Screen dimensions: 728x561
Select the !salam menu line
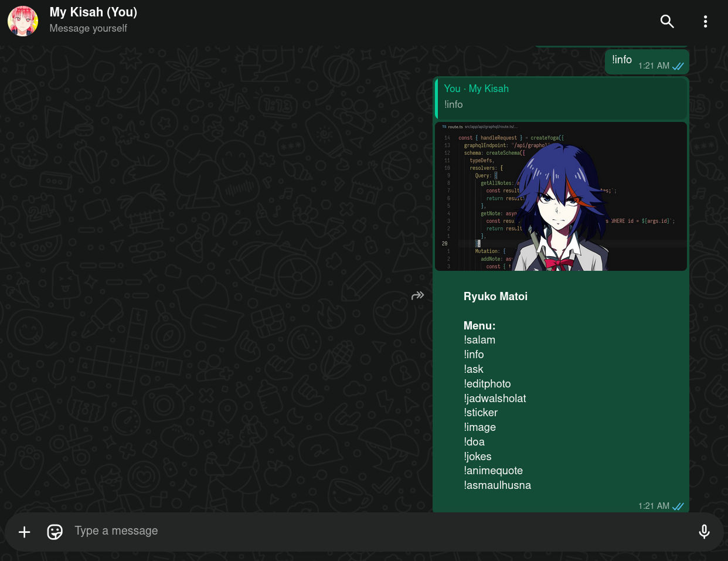pyautogui.click(x=479, y=340)
